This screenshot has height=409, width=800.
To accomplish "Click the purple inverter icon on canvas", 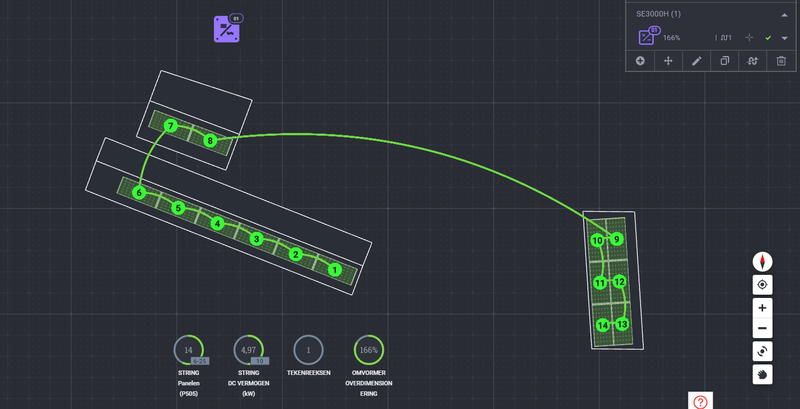I will [227, 30].
